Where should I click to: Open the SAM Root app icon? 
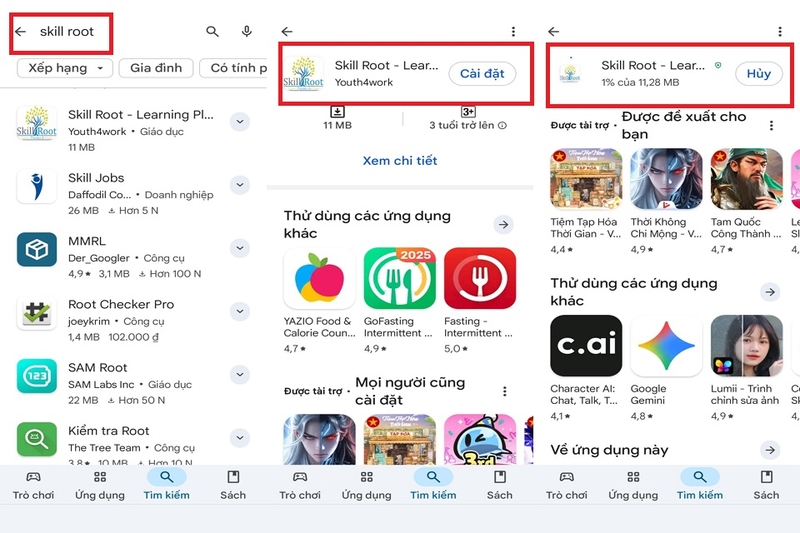point(37,376)
